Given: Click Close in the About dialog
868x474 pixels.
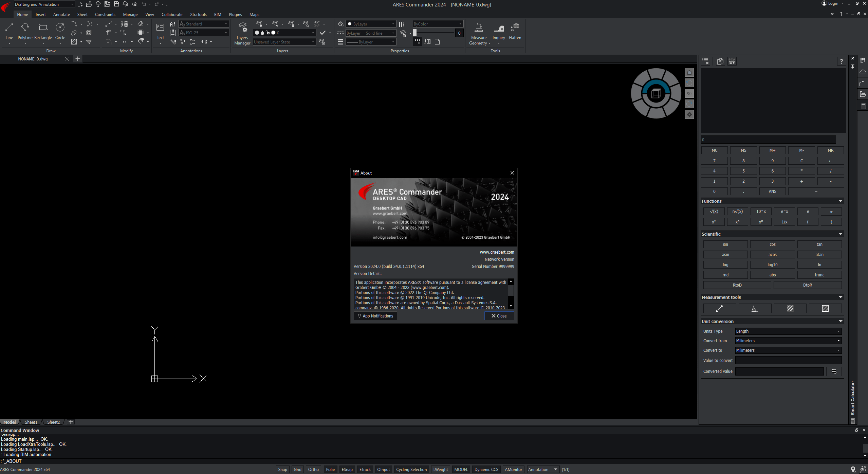Looking at the screenshot, I should click(499, 316).
